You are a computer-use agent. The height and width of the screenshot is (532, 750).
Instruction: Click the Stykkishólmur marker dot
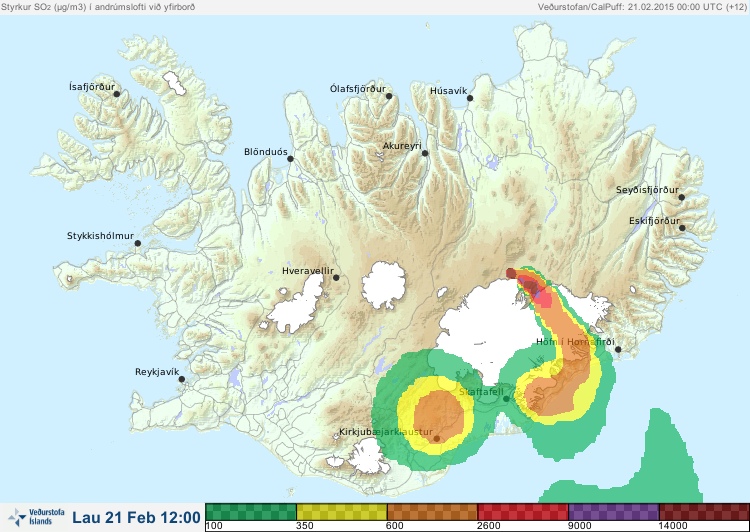click(138, 244)
